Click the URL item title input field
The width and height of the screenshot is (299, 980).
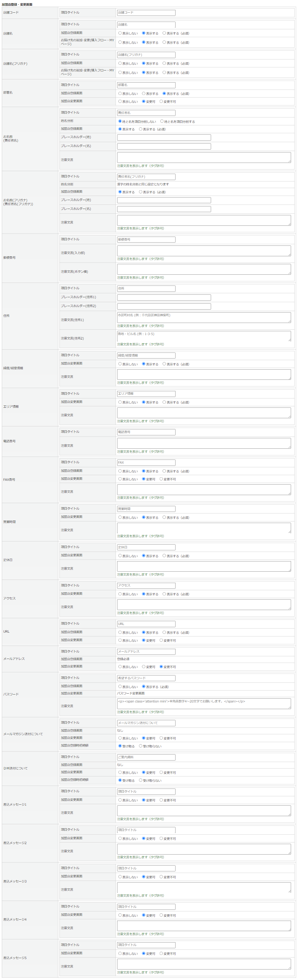146,624
